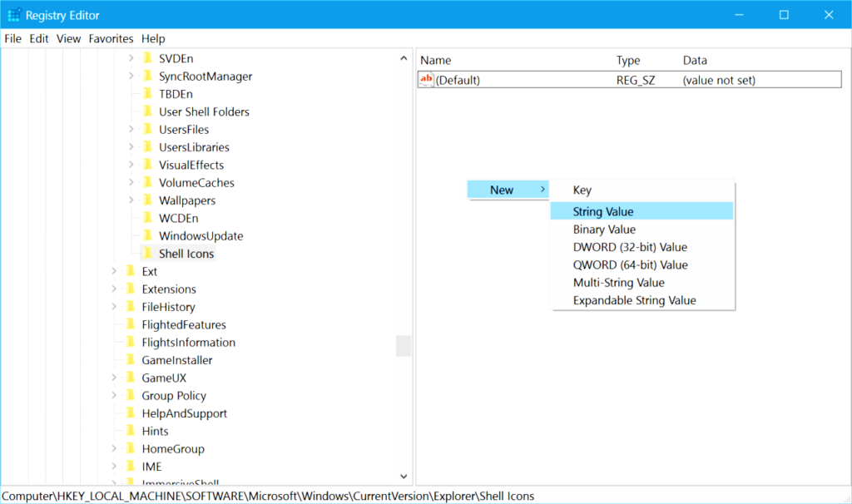Click the Hints folder icon
Viewport: 852px width, 504px height.
click(x=131, y=431)
